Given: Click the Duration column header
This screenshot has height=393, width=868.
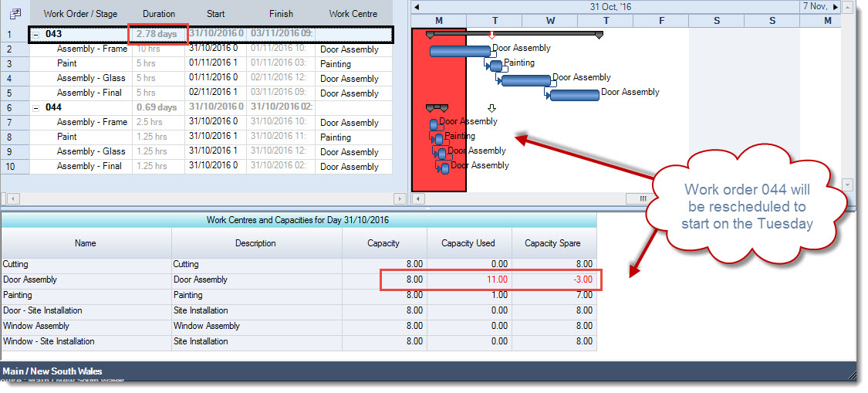Looking at the screenshot, I should pyautogui.click(x=159, y=14).
